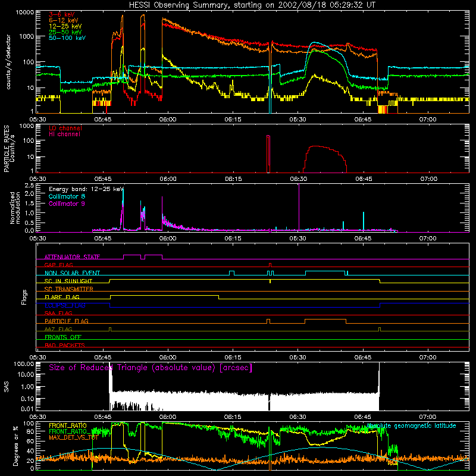Click the HESSI Observing Summary plot title
This screenshot has height=476, width=476.
(252, 5)
